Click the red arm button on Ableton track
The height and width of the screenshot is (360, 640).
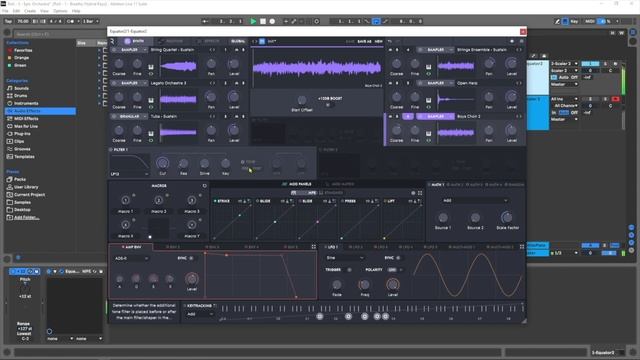coord(615,99)
